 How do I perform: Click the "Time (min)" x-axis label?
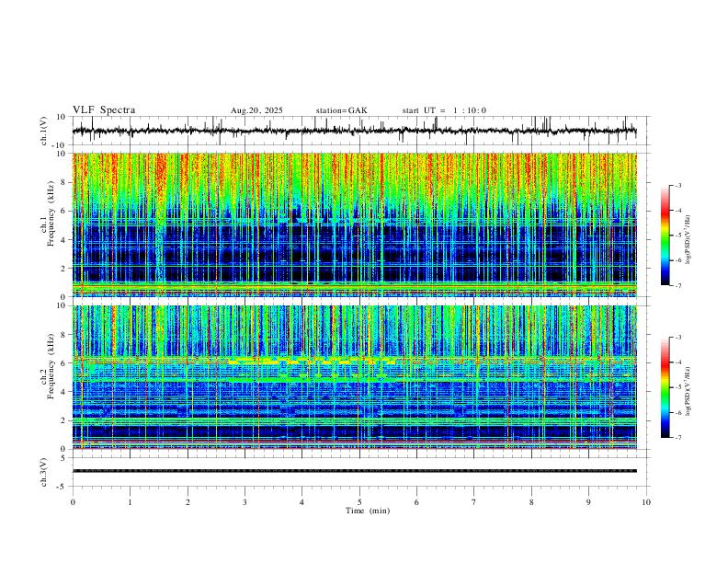point(368,511)
